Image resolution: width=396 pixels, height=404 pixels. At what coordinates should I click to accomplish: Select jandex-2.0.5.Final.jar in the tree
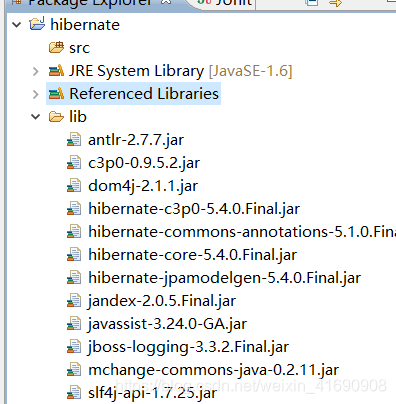[x=162, y=301]
